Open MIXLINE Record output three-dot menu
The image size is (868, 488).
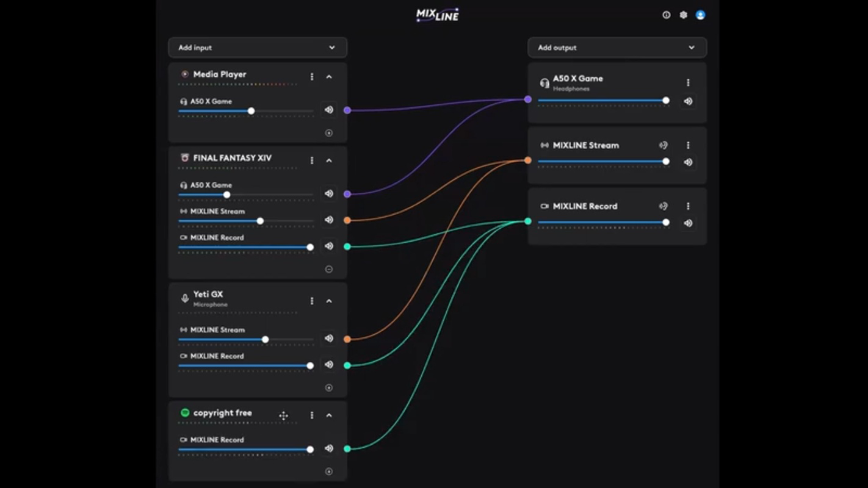688,206
